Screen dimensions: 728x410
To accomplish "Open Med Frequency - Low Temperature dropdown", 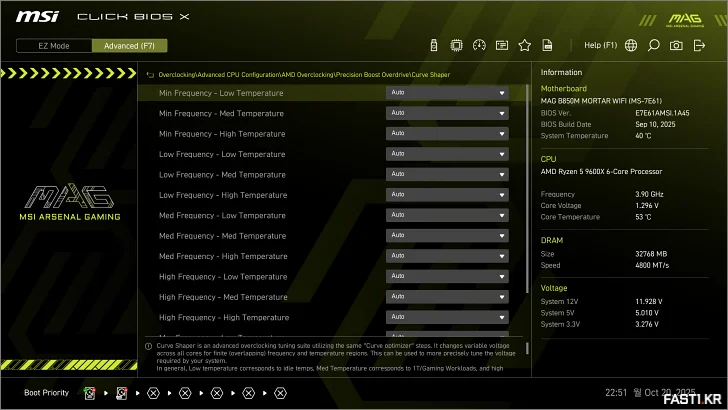I will pyautogui.click(x=447, y=215).
